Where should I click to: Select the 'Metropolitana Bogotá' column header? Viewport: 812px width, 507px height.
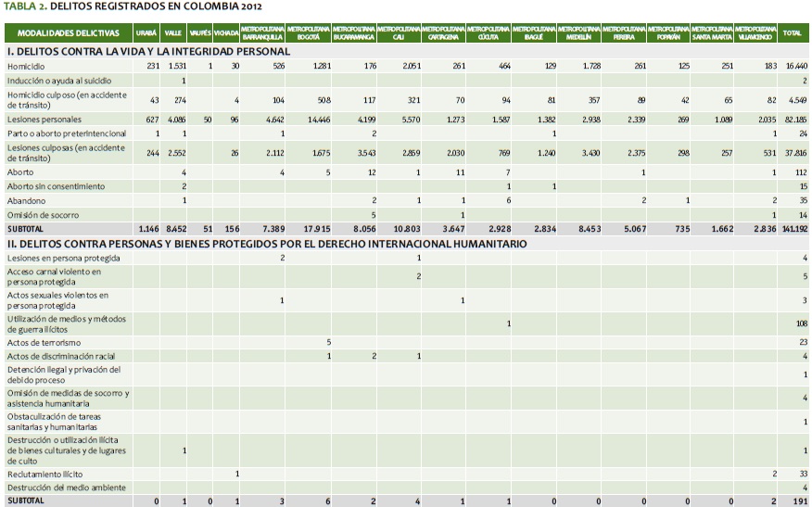(x=309, y=33)
